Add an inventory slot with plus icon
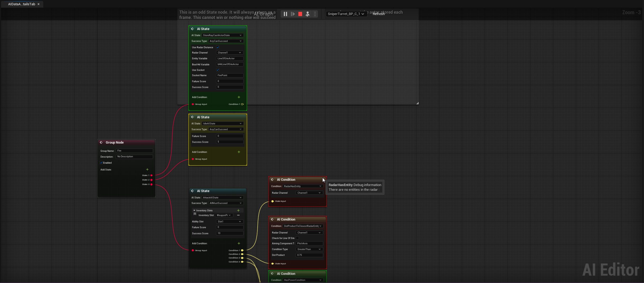The height and width of the screenshot is (283, 644). point(238,211)
